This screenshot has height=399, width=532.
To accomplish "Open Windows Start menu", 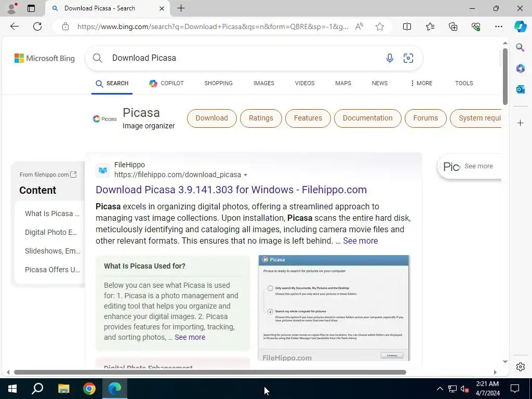I will pyautogui.click(x=12, y=389).
